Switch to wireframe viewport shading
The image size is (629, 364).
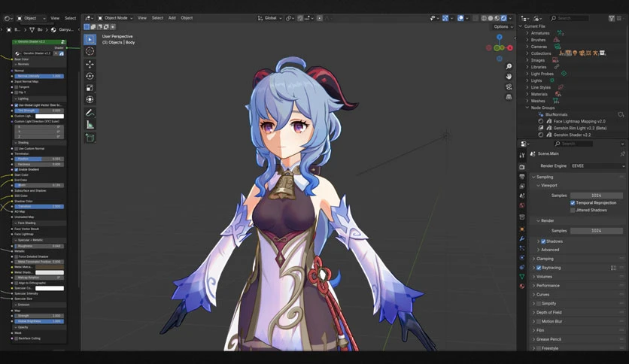coord(484,18)
